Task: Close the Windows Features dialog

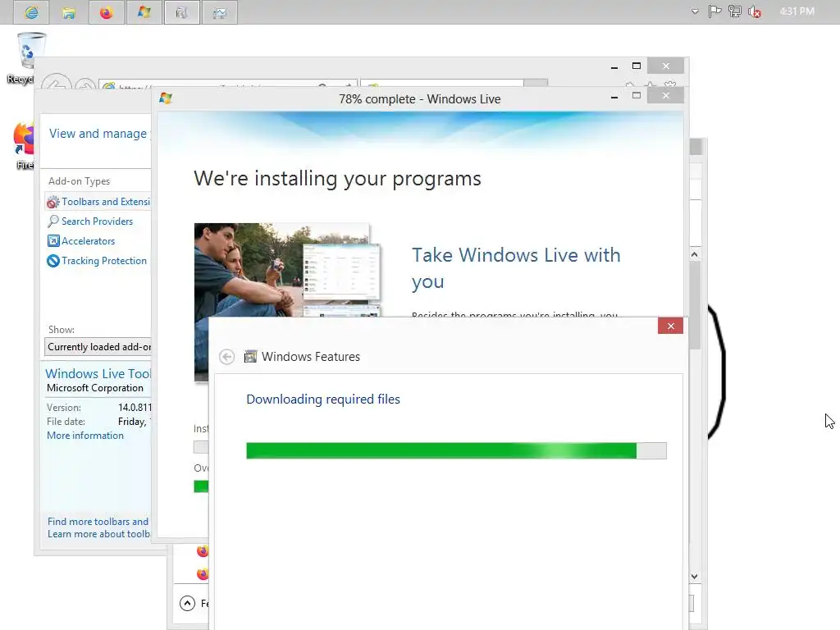Action: point(670,326)
